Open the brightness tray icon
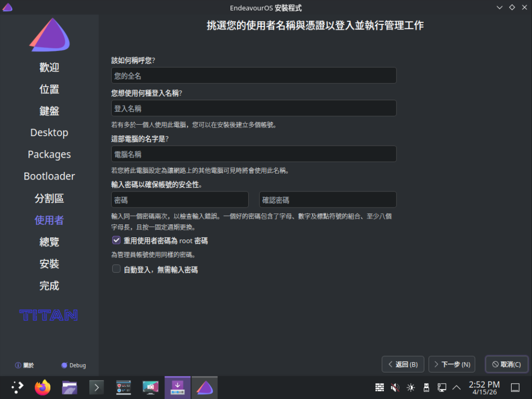This screenshot has width=532, height=399. [x=410, y=388]
